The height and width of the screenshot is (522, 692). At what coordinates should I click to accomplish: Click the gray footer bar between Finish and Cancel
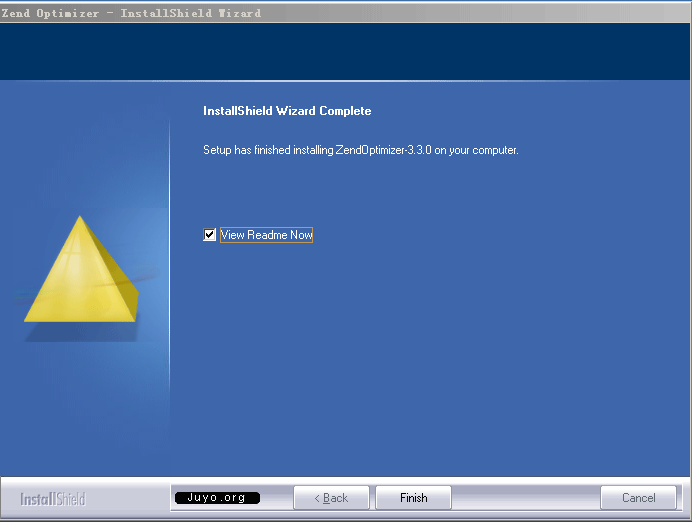(x=525, y=498)
